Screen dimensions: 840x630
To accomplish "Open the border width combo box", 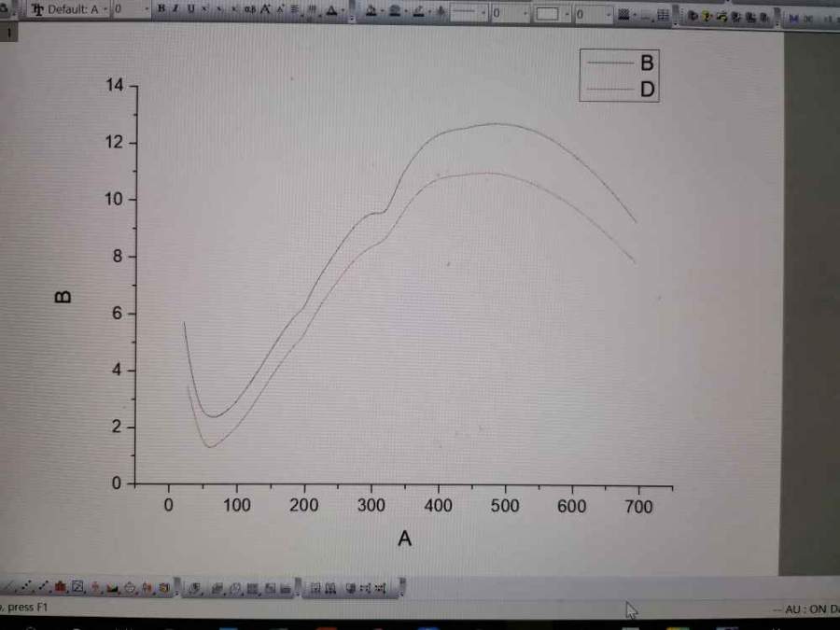I will point(593,14).
